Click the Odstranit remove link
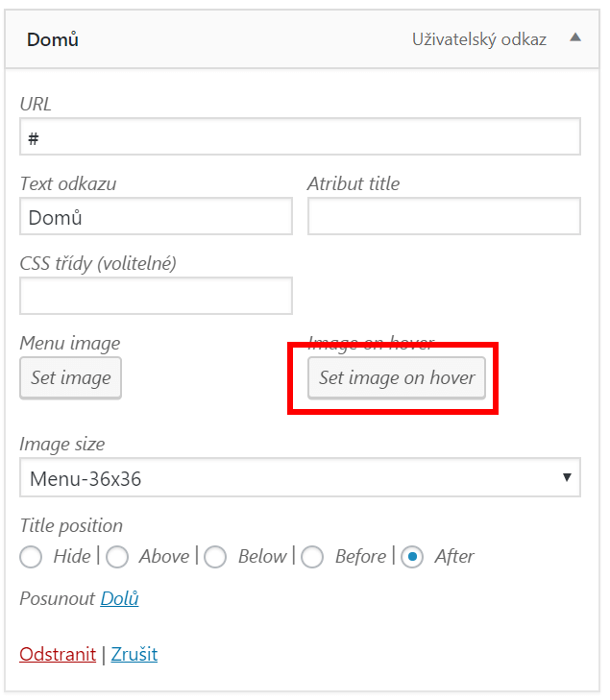The width and height of the screenshot is (610, 700). [58, 655]
